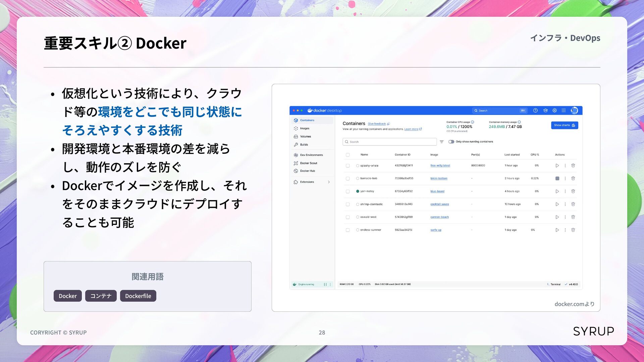The image size is (644, 362).
Task: Select the yarr-matey row checkbox
Action: 348,191
